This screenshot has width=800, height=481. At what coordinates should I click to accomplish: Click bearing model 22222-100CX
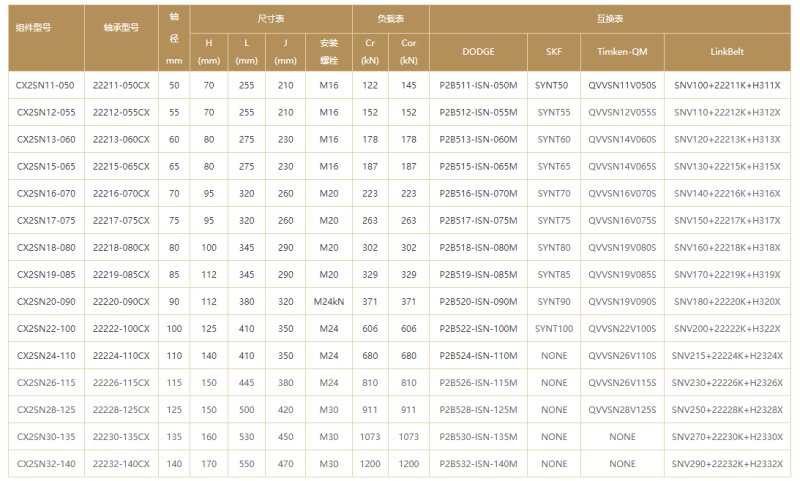click(121, 328)
